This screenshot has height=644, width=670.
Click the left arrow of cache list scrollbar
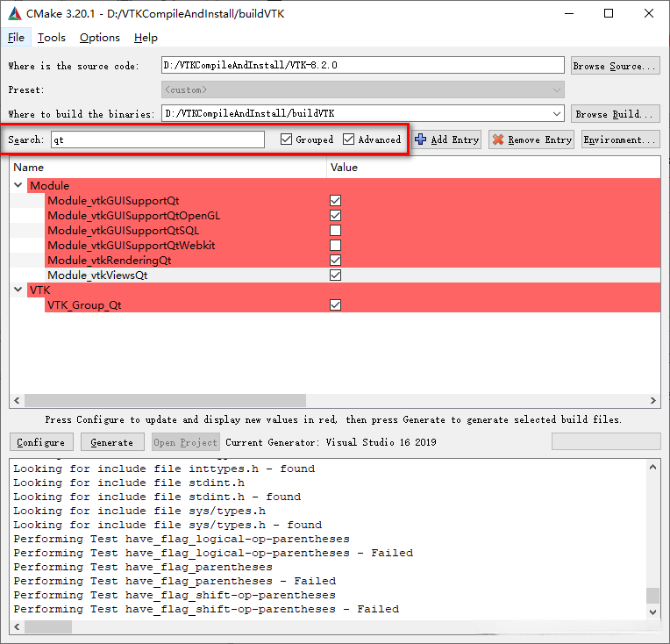pyautogui.click(x=17, y=401)
